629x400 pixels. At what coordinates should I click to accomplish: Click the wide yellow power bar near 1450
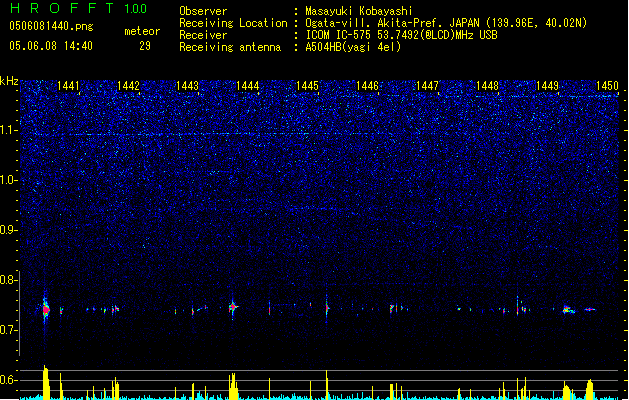pos(589,389)
